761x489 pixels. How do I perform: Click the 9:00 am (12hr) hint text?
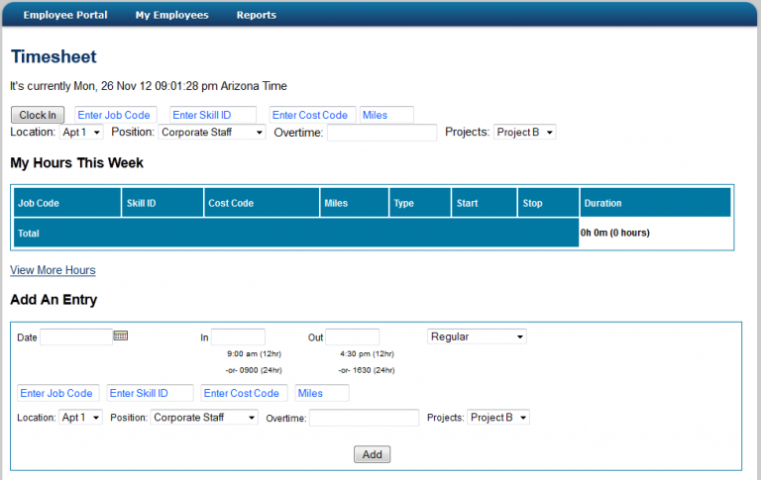click(x=254, y=354)
